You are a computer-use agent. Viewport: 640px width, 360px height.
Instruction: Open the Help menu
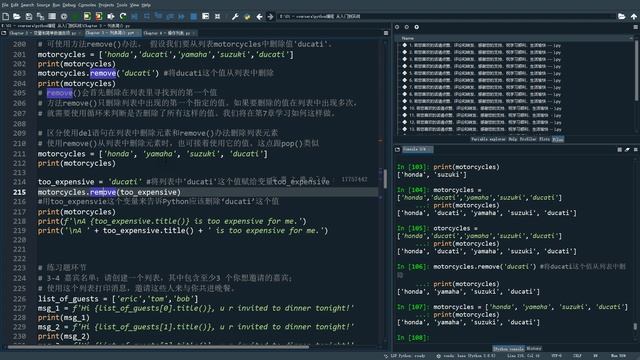(x=146, y=5)
